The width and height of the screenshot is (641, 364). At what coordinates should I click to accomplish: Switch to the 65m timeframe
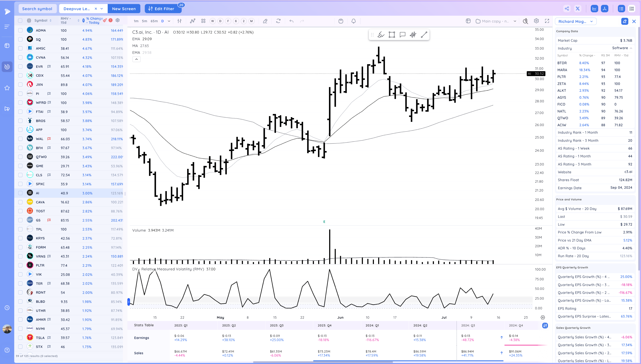[x=154, y=21]
